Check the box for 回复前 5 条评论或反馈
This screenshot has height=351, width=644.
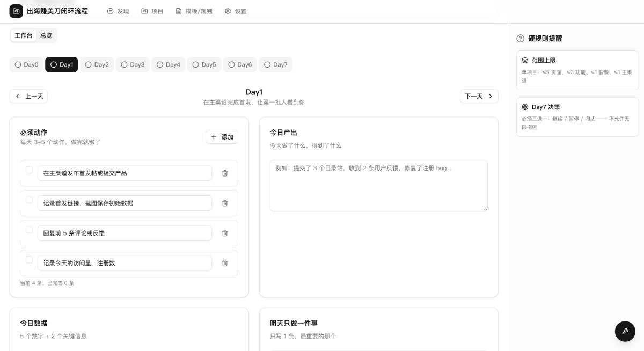[30, 230]
